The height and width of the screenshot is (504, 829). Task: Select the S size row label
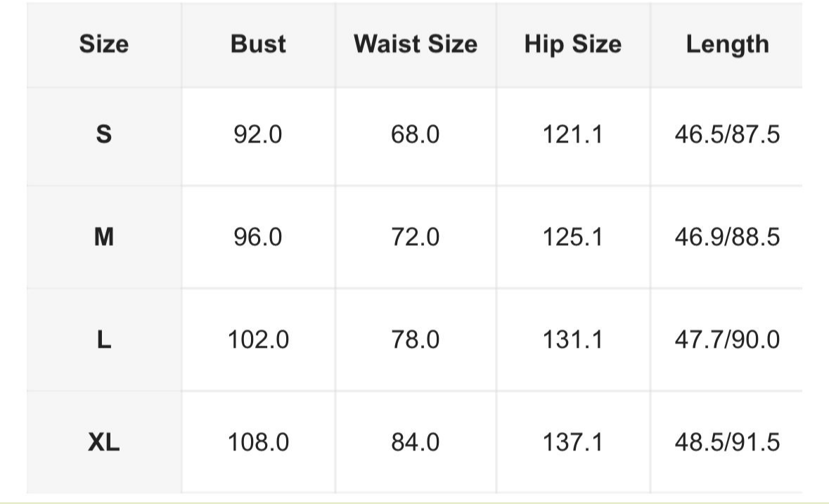104,134
